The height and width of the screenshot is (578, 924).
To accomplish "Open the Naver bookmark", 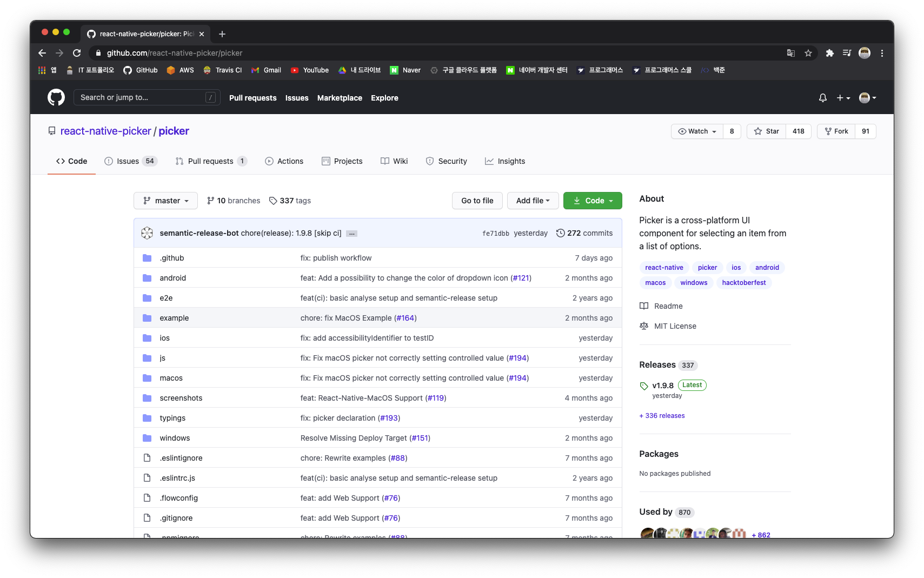I will pyautogui.click(x=406, y=70).
